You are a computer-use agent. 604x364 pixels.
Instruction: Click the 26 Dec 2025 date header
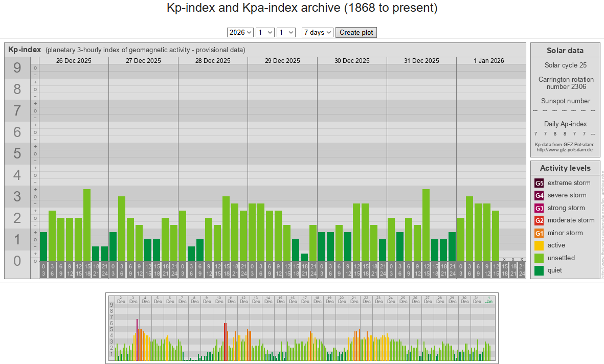[x=74, y=60]
